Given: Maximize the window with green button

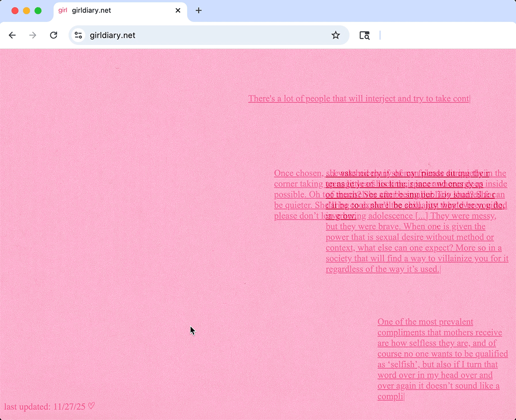Looking at the screenshot, I should (38, 11).
